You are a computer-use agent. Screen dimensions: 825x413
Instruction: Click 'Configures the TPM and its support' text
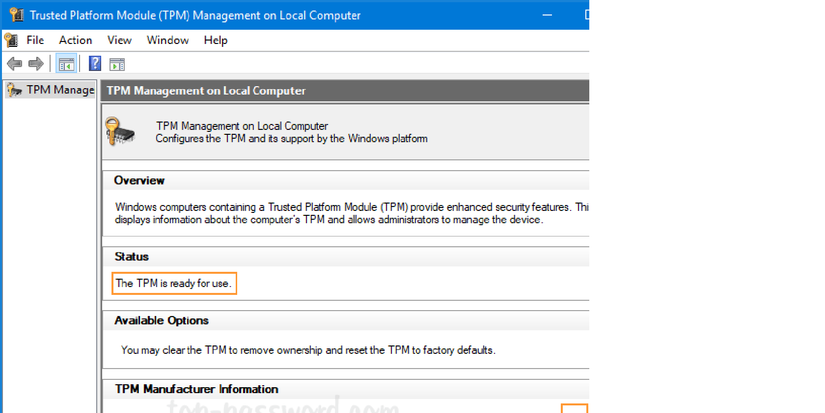291,139
